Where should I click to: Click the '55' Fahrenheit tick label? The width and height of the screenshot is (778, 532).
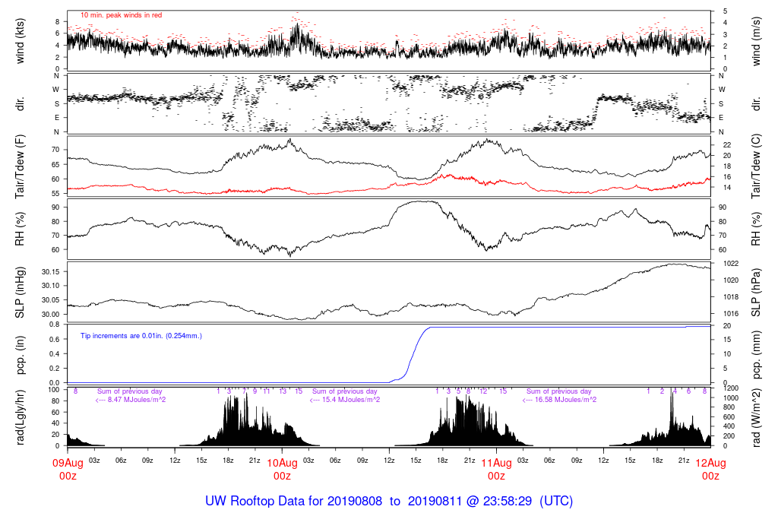coord(55,194)
